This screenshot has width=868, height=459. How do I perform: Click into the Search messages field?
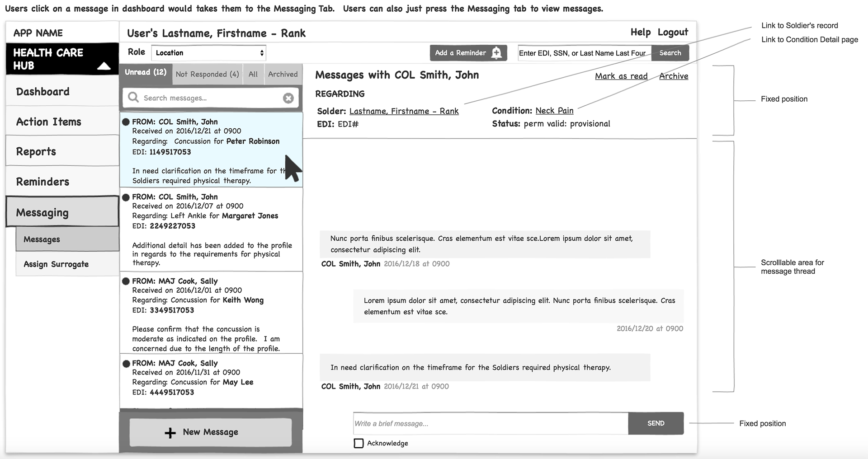[x=211, y=98]
